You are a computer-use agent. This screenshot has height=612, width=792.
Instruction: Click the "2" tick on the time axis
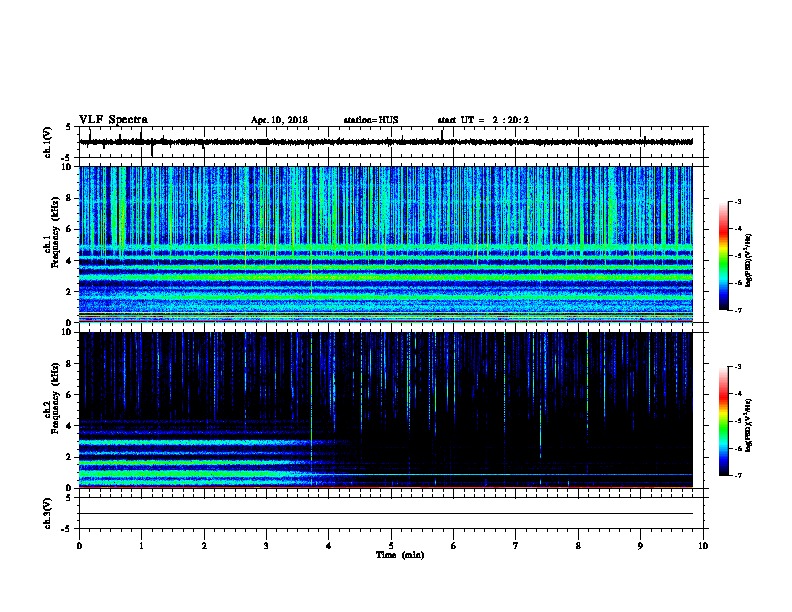pyautogui.click(x=204, y=546)
